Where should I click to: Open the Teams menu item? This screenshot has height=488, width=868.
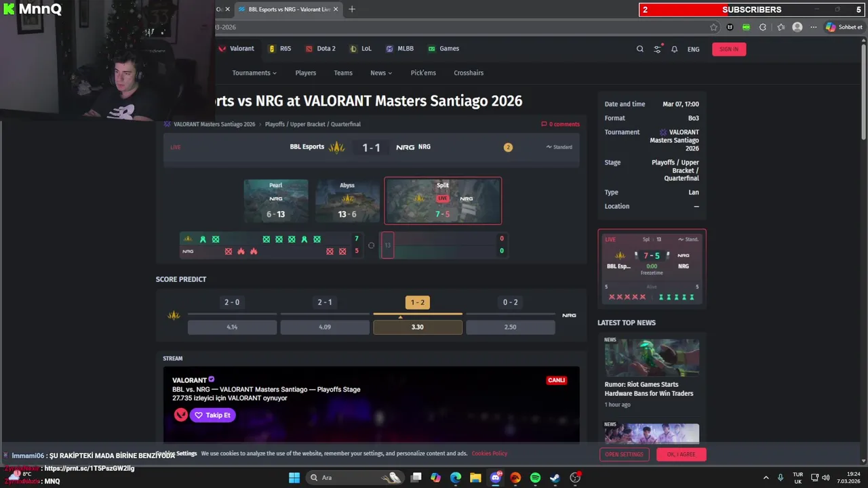coord(343,73)
